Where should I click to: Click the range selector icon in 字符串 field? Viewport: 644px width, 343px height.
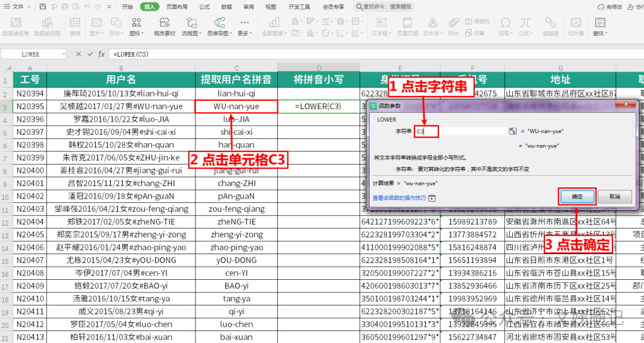click(512, 131)
